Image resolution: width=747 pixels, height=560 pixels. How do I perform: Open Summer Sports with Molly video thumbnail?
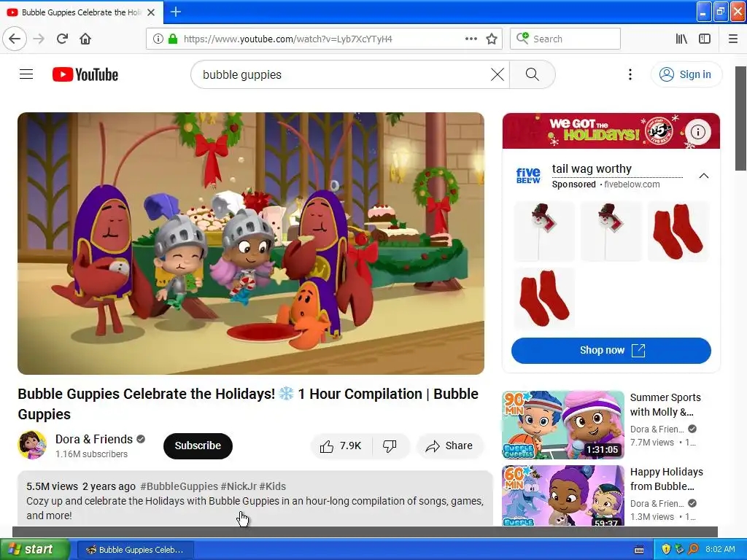pos(562,425)
